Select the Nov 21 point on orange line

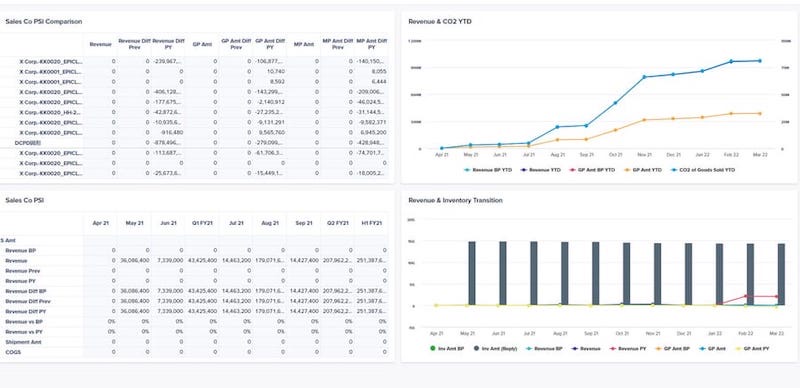click(644, 120)
